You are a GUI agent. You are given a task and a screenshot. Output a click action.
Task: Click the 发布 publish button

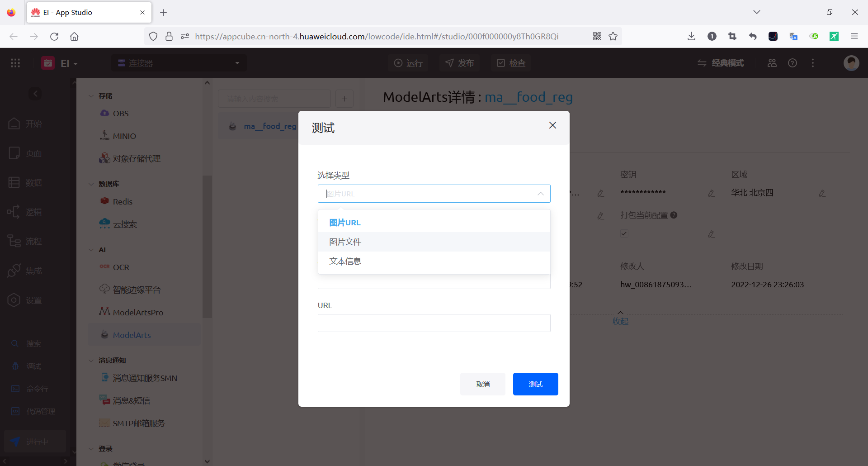click(x=460, y=63)
